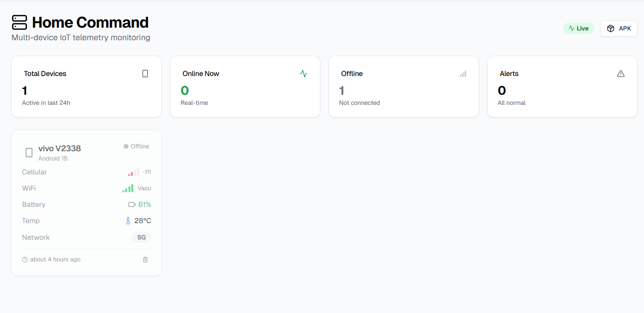
Task: Click the Home Command title heading
Action: [x=90, y=22]
